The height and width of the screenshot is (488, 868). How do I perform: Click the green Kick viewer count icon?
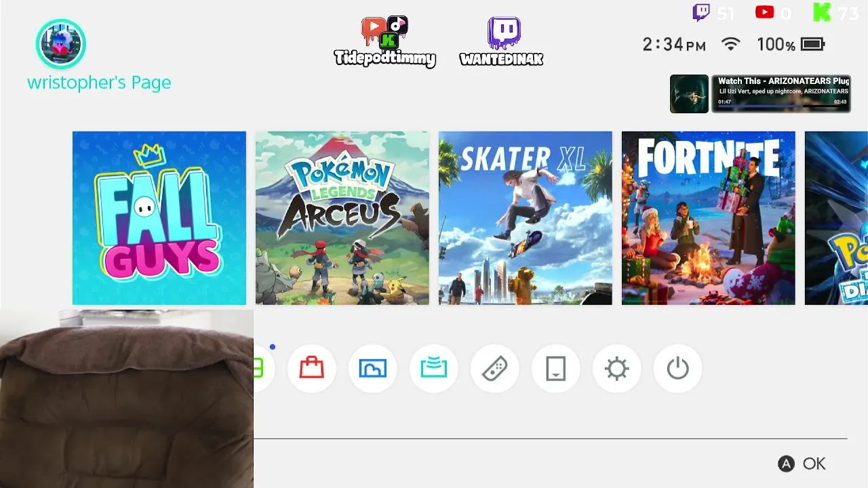tap(822, 12)
